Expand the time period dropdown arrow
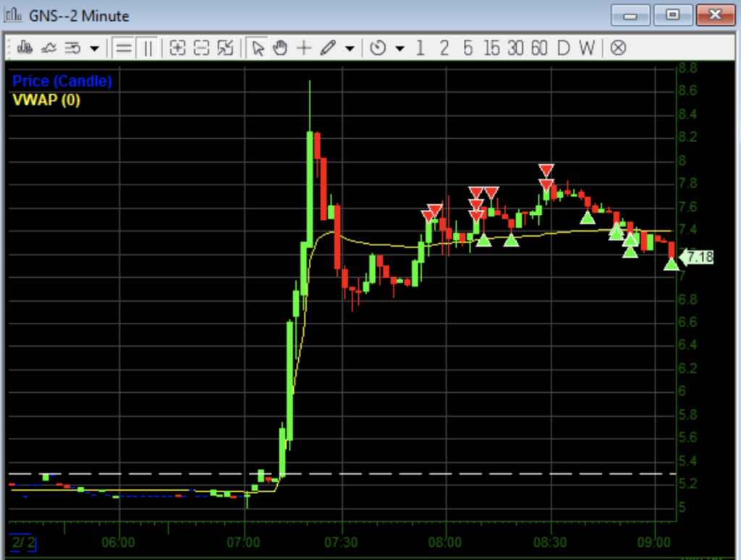This screenshot has height=560, width=741. pyautogui.click(x=399, y=48)
